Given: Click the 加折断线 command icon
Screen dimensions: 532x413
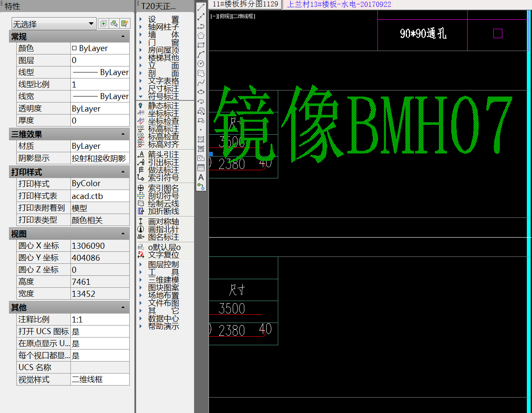Looking at the screenshot, I should point(141,211).
